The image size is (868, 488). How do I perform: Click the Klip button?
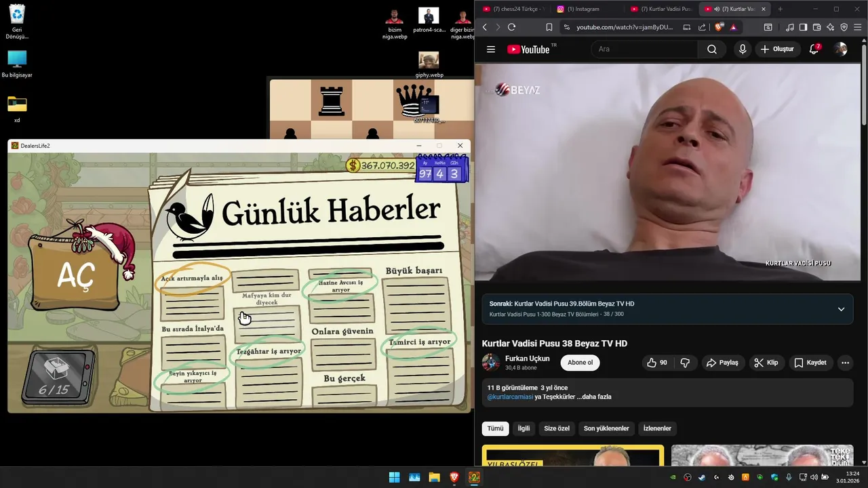coord(766,363)
